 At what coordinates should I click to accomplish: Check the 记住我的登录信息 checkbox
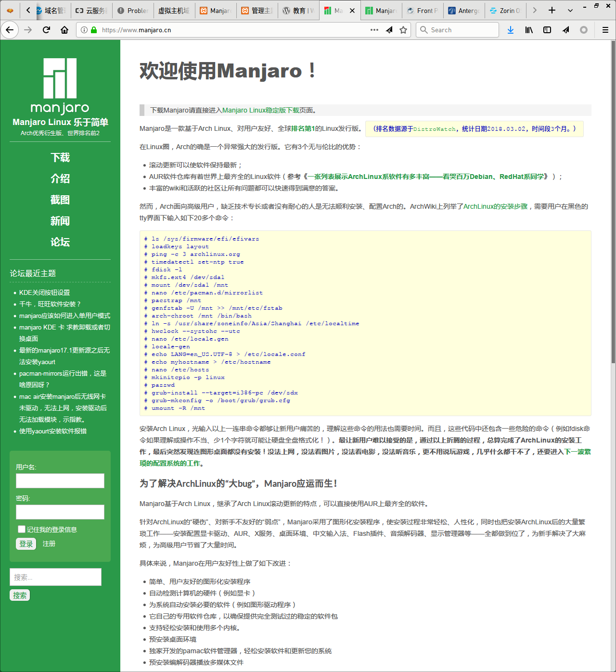tap(22, 529)
